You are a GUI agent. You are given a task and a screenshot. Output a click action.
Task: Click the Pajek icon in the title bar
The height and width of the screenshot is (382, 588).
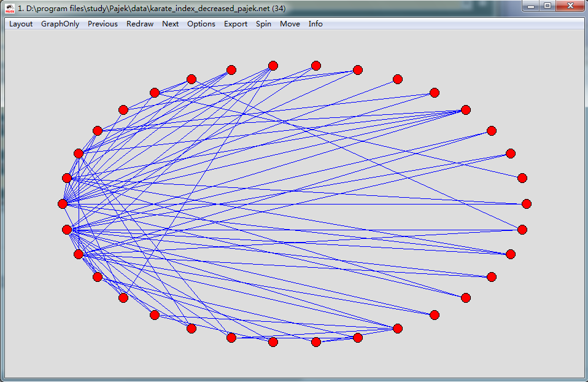click(10, 8)
